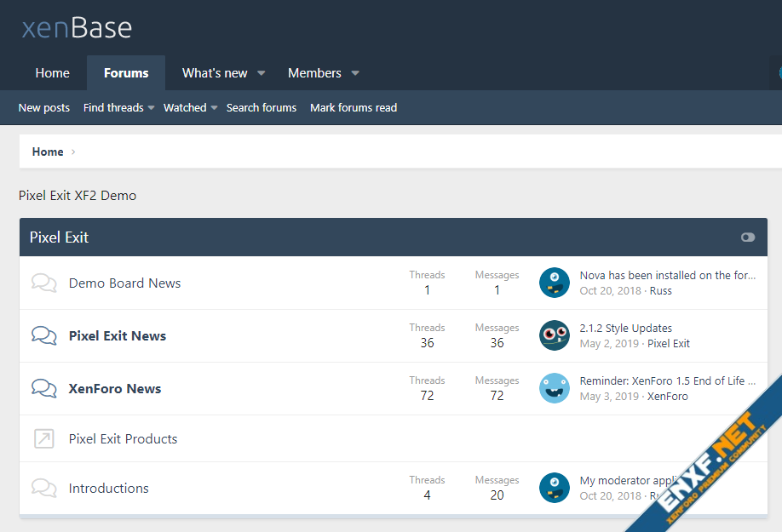Click the xenBase site logo
The width and height of the screenshot is (782, 532).
77,28
